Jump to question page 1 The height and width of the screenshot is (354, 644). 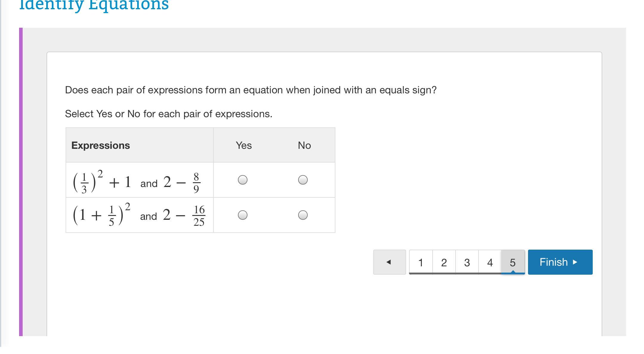421,262
